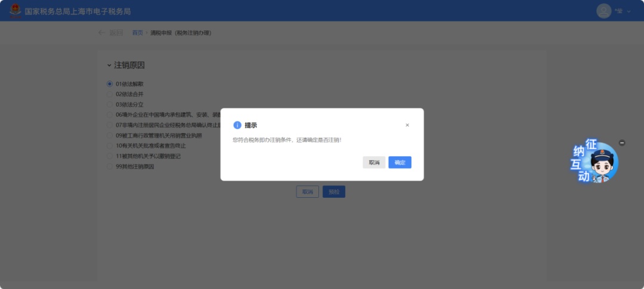Expand the user account dropdown arrow
This screenshot has height=289, width=644.
[629, 11]
